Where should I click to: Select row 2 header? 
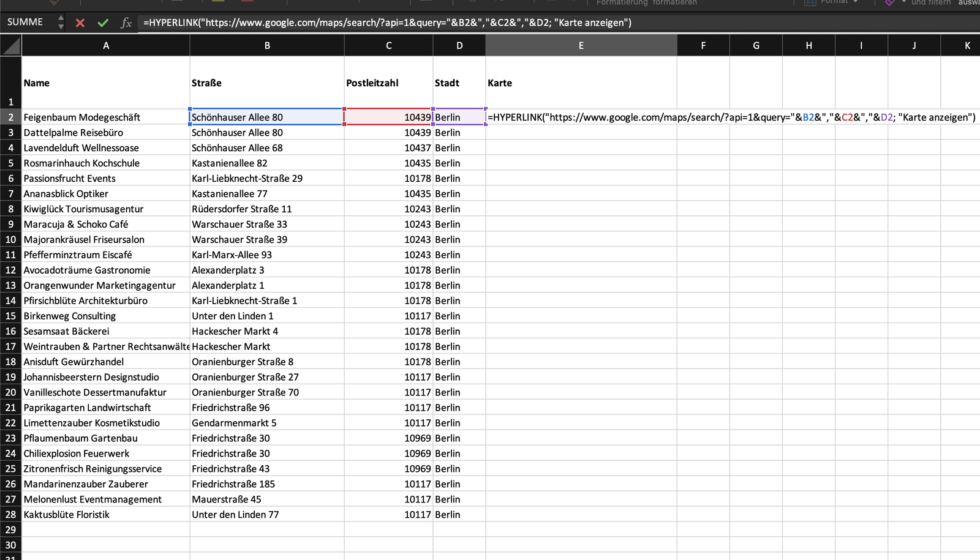coord(11,117)
